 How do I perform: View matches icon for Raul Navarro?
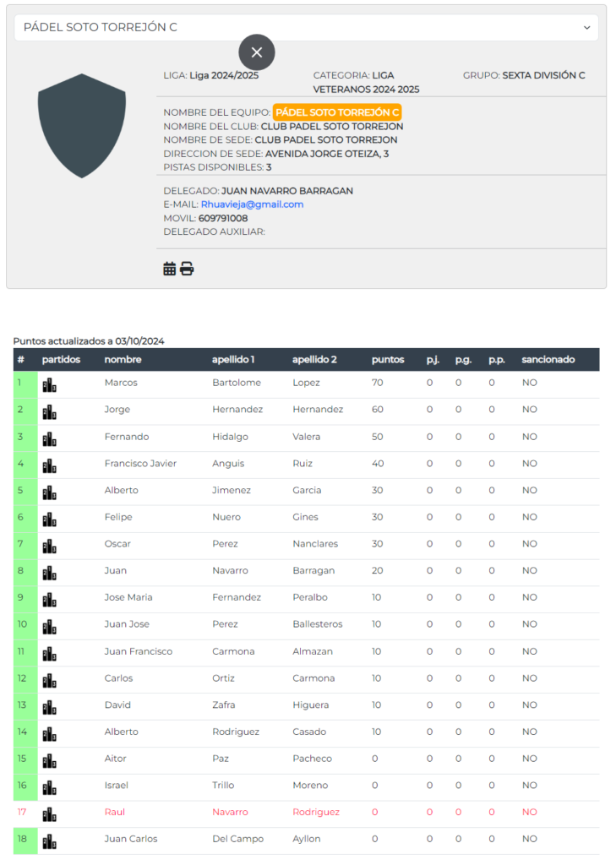(50, 815)
